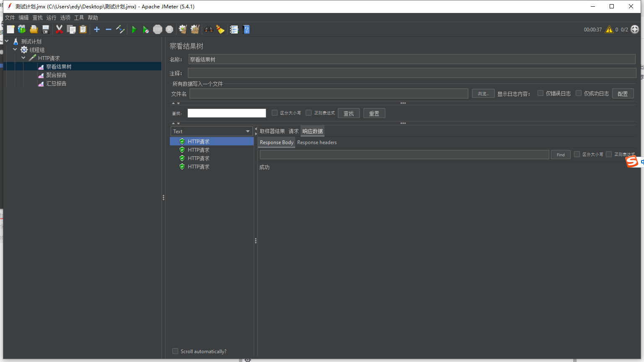Image resolution: width=644 pixels, height=362 pixels.
Task: Click the Clear results icon
Action: [x=183, y=29]
